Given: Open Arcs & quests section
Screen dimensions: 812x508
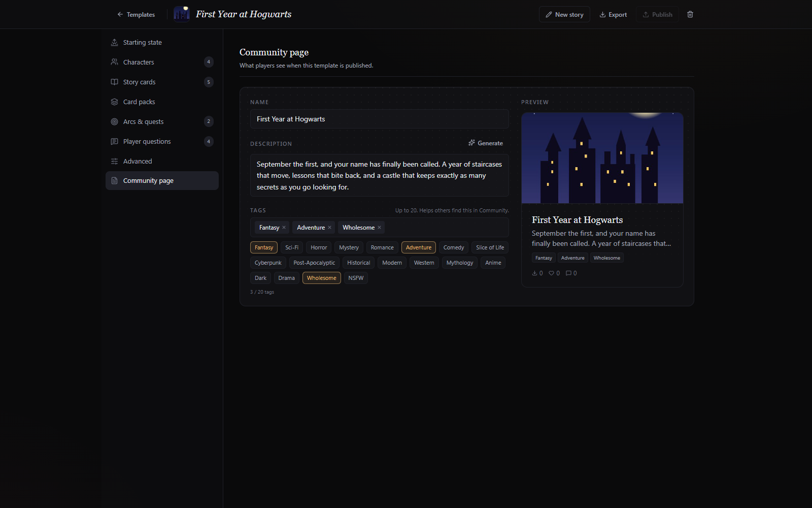Looking at the screenshot, I should (162, 121).
